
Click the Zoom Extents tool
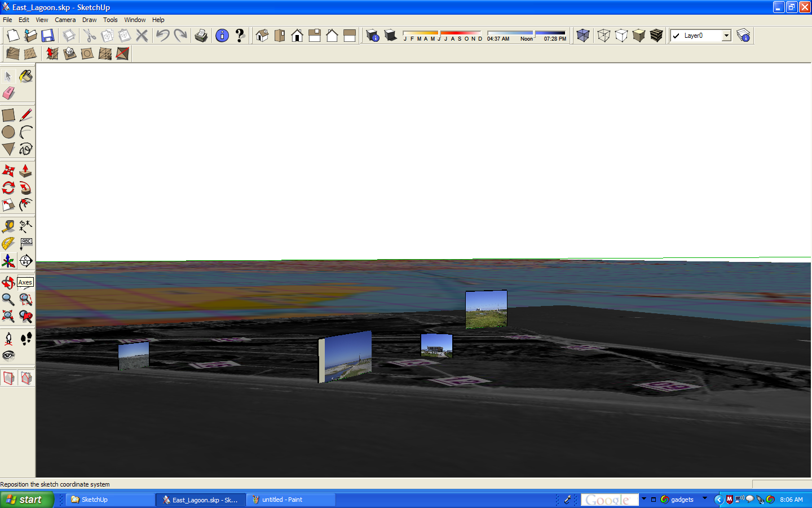coord(8,316)
